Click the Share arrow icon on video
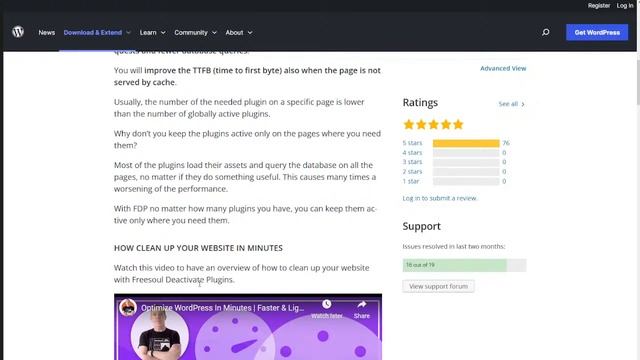The height and width of the screenshot is (360, 640). click(x=362, y=304)
